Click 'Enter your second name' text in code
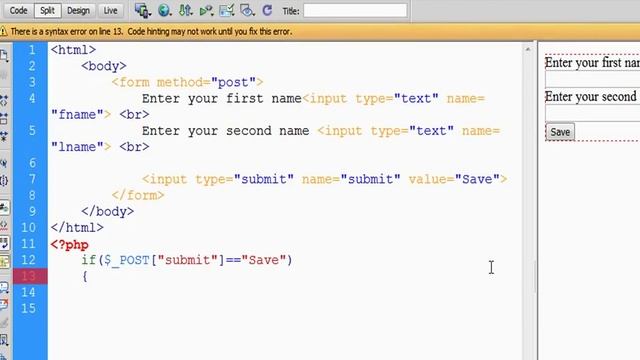 pos(225,131)
